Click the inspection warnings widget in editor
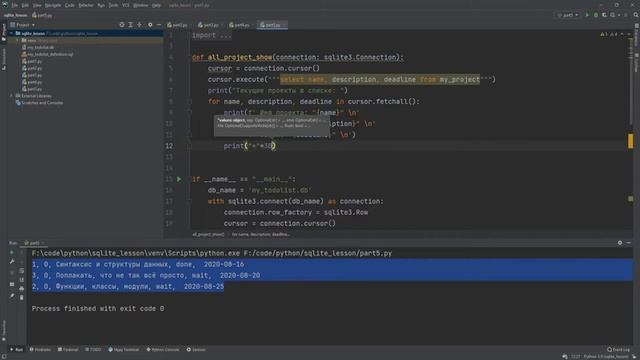The image size is (640, 360). click(609, 35)
